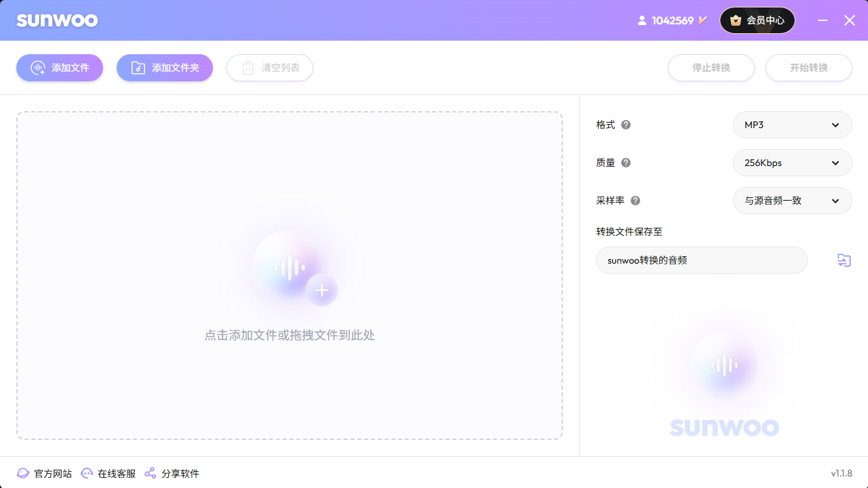Click the version label v1.1.8
868x488 pixels.
click(842, 473)
